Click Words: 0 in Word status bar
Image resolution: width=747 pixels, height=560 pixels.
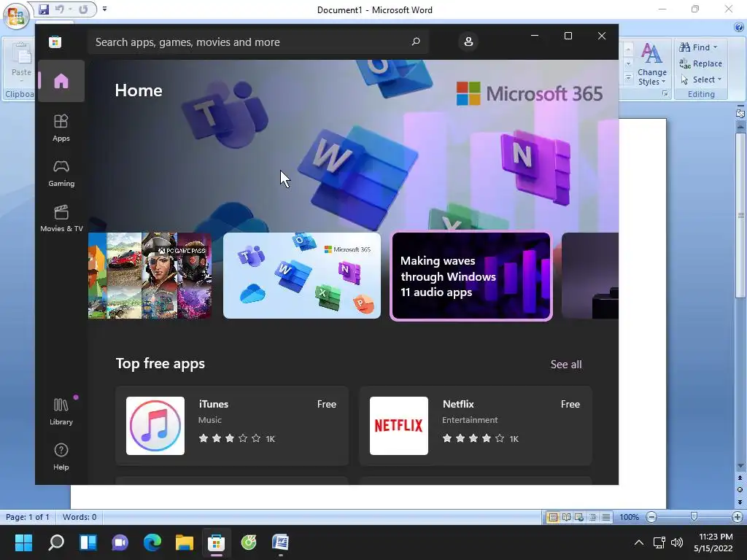80,517
